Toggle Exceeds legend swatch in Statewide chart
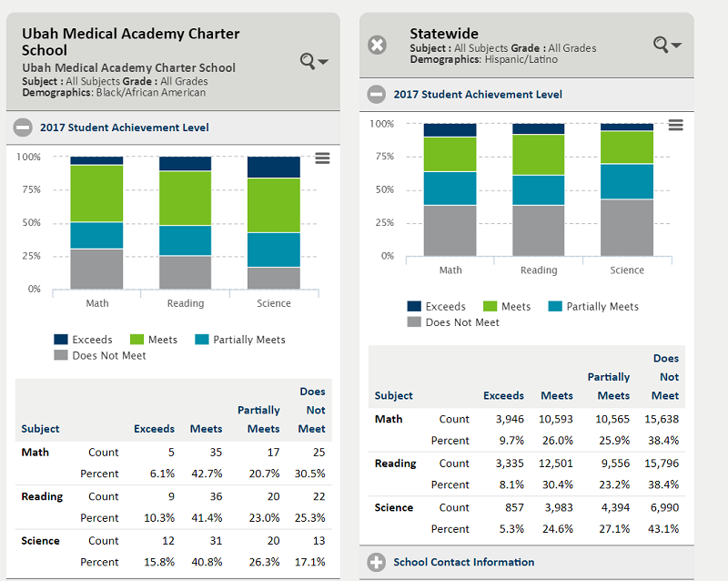This screenshot has width=728, height=581. [414, 306]
